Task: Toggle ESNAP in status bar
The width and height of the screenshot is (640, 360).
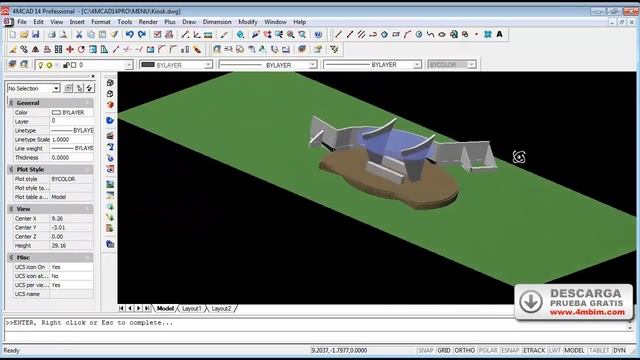Action: click(510, 350)
